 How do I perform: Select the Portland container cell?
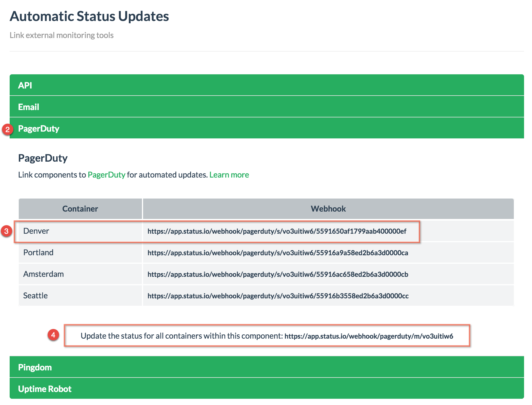point(80,252)
